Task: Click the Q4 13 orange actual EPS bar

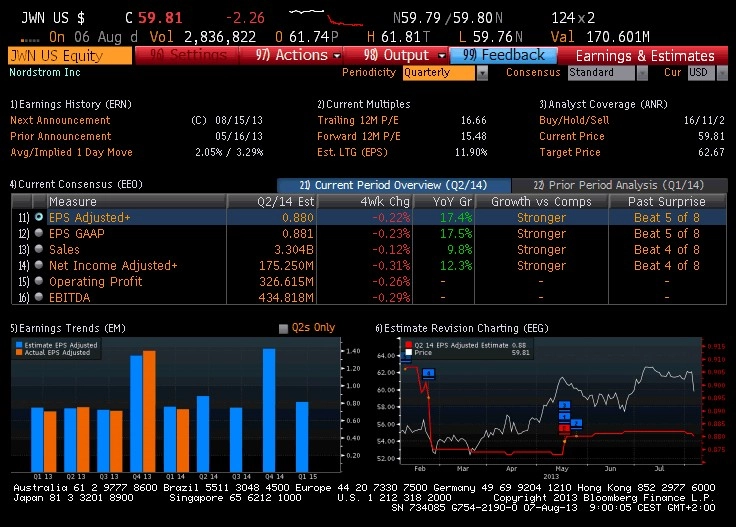Action: 149,411
